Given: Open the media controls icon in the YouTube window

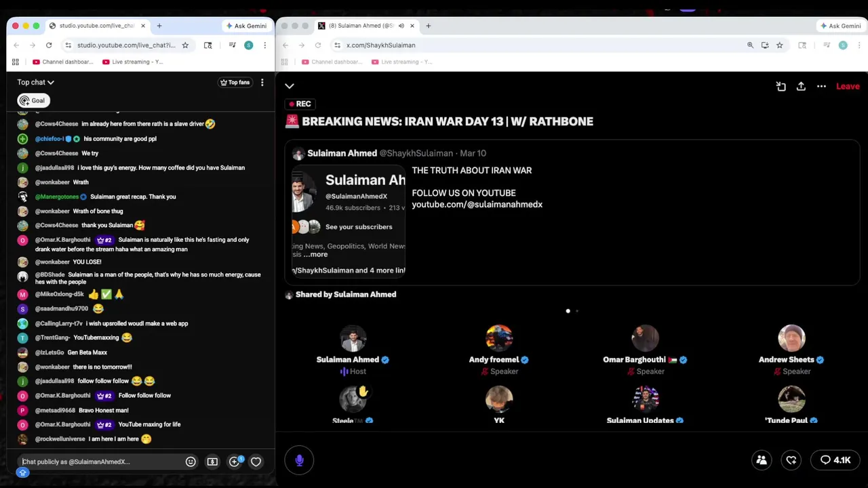Looking at the screenshot, I should point(232,45).
